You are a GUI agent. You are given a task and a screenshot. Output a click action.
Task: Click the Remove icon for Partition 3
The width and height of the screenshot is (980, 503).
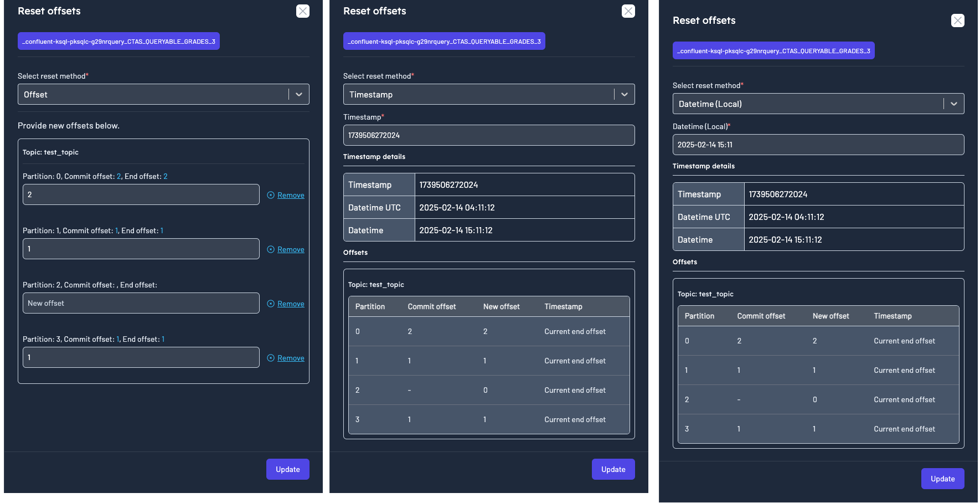(x=270, y=357)
